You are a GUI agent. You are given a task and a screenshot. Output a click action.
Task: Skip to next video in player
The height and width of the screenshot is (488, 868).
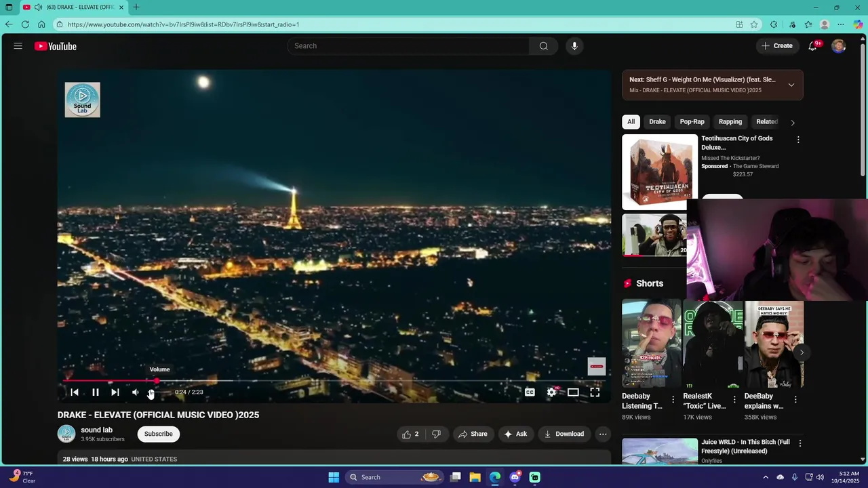[115, 392]
